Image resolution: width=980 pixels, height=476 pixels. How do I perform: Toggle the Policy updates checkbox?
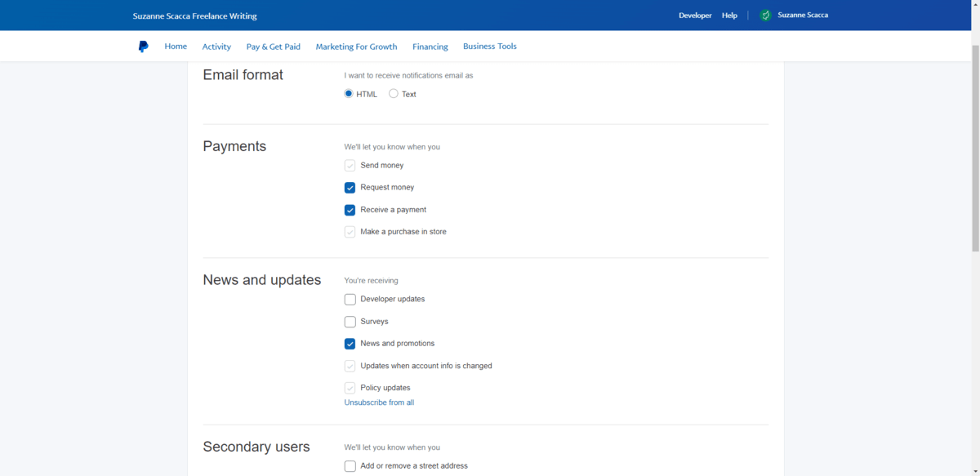[x=350, y=388]
